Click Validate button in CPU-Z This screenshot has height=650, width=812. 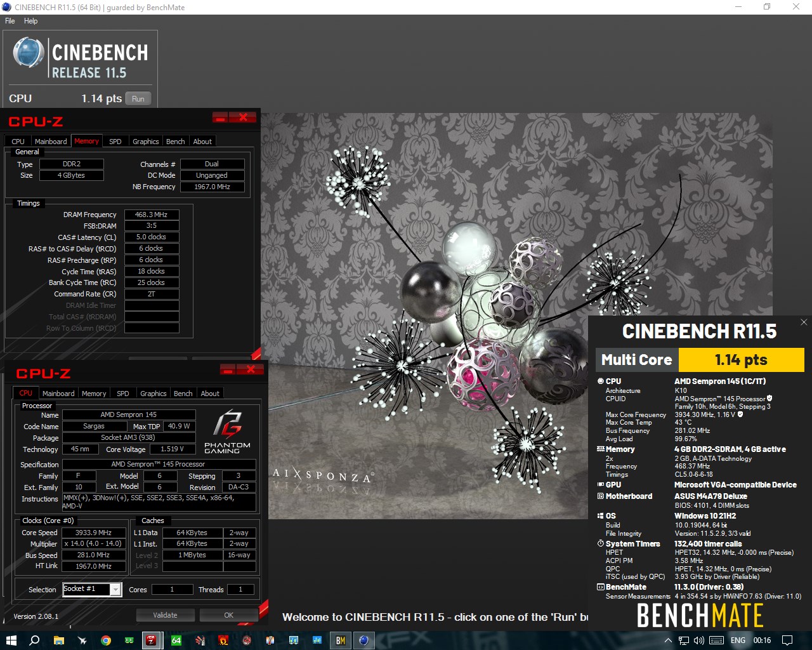point(165,615)
